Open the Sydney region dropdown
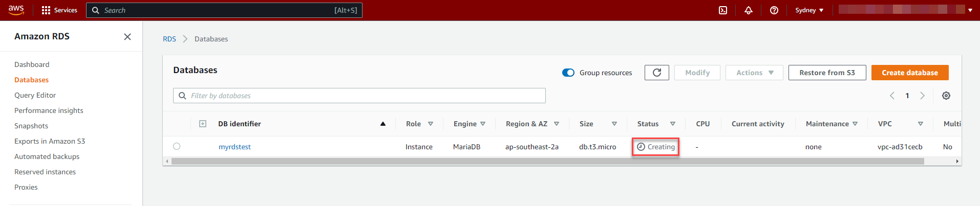980x206 pixels. point(809,10)
